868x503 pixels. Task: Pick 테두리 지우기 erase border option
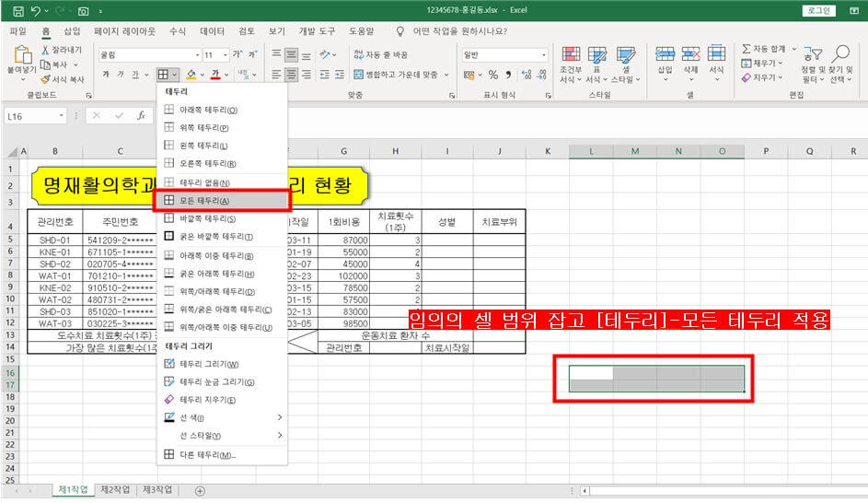pos(222,400)
